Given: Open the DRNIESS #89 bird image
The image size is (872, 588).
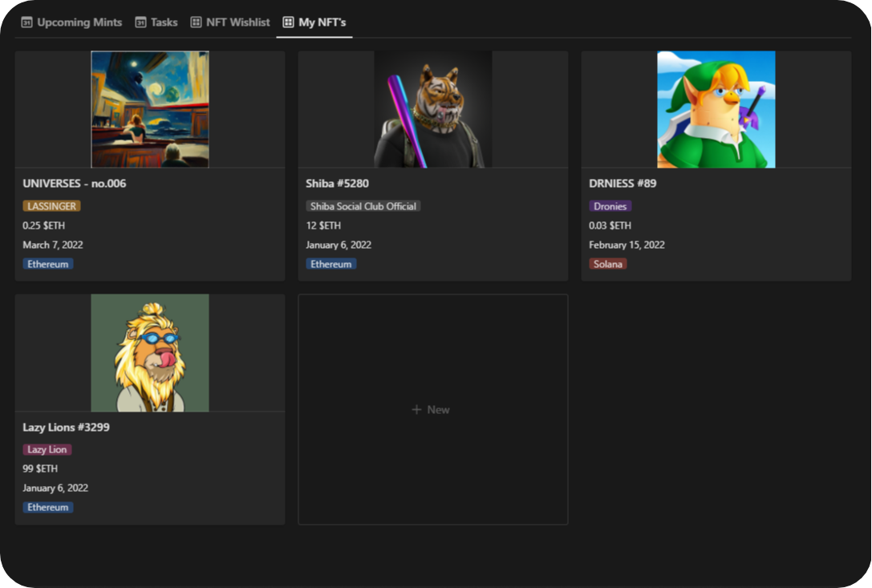Looking at the screenshot, I should (x=716, y=109).
